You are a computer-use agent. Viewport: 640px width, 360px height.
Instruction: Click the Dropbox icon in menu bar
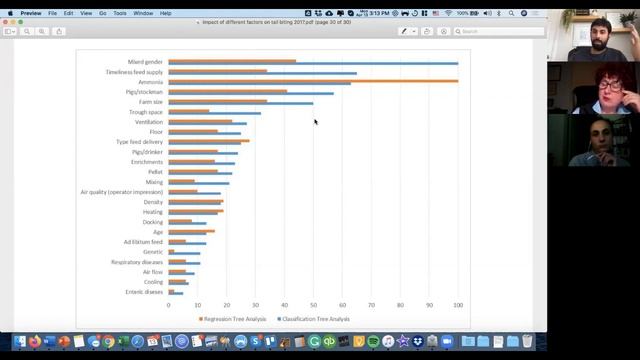pos(318,13)
